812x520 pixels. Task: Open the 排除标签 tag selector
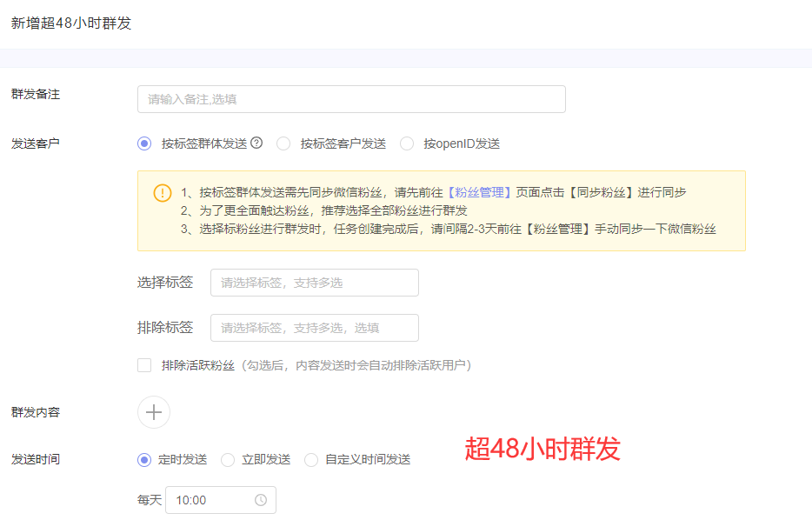(314, 328)
